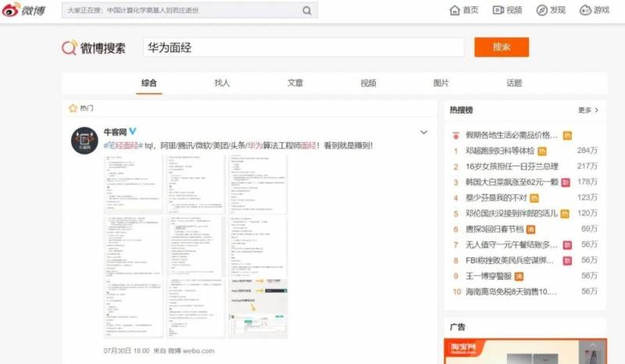Open the bottom-row first image thumbnail
Screen dimensions: 625x364
pos(134,309)
